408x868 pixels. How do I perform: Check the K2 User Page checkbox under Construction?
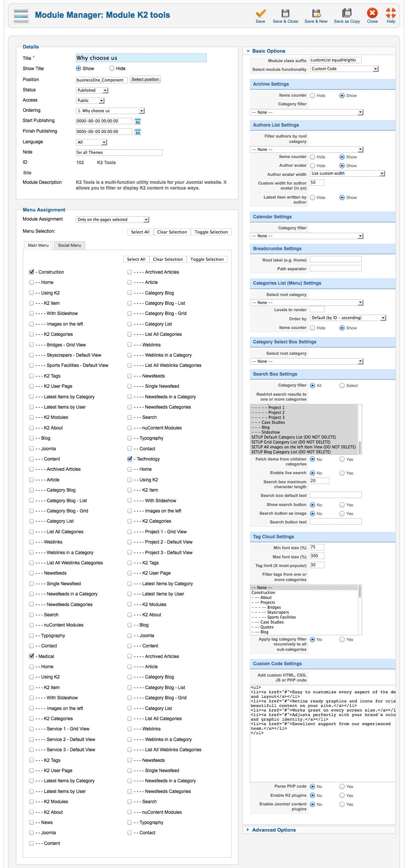(31, 386)
